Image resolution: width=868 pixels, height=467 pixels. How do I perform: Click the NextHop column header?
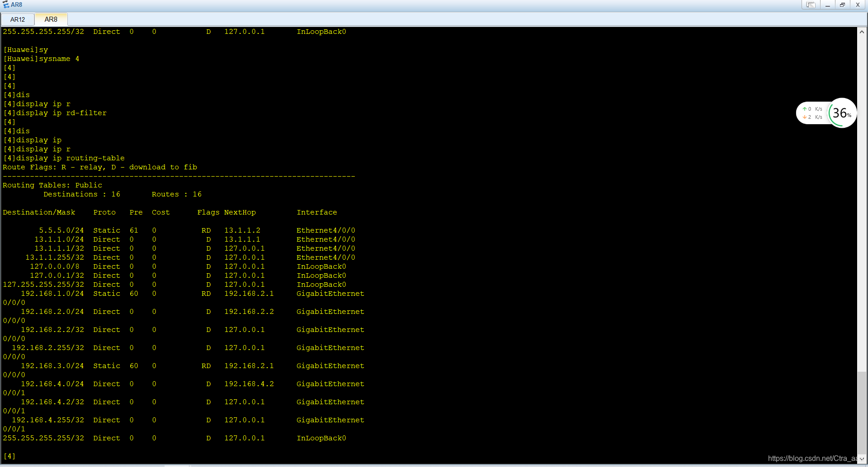click(x=240, y=212)
